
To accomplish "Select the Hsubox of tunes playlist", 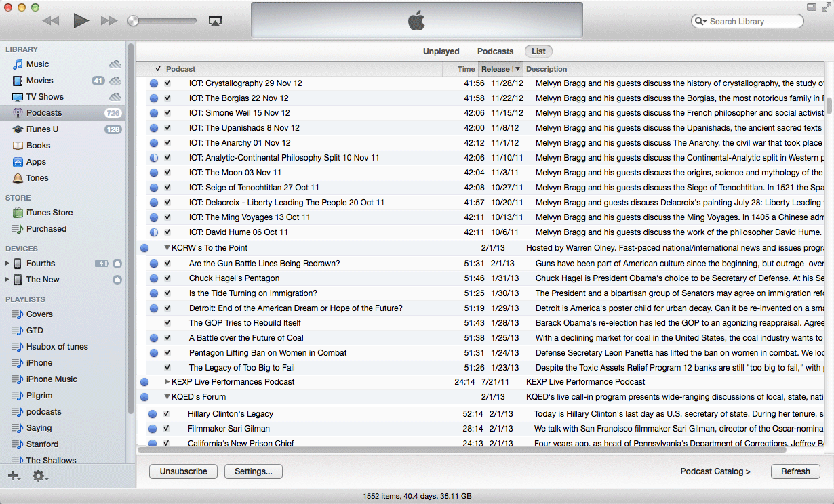I will click(x=57, y=347).
